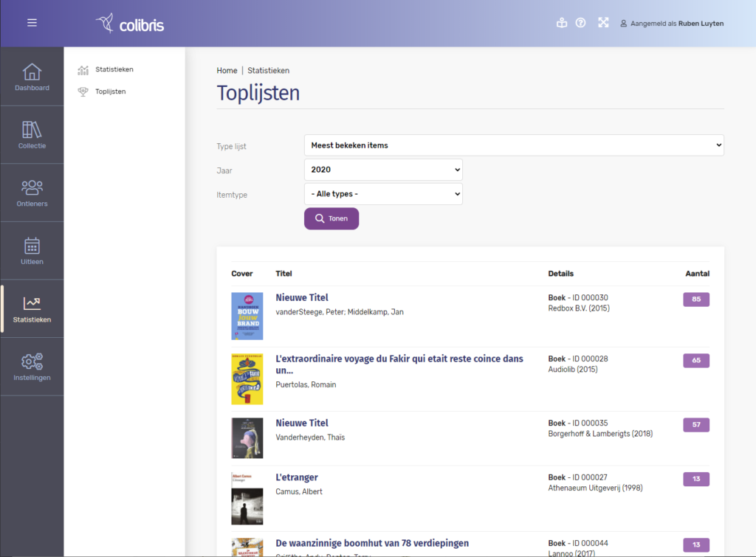Open L'etranger title link
756x557 pixels.
point(297,477)
